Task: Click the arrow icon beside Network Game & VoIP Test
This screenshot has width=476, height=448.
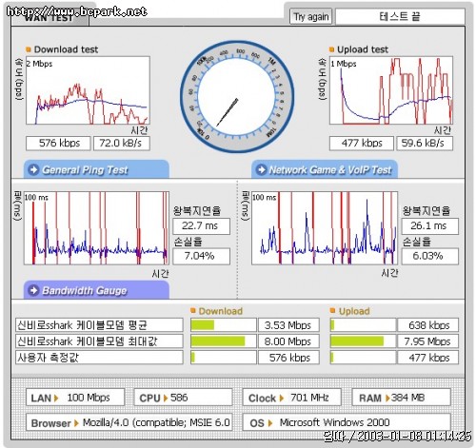Action: pos(261,169)
